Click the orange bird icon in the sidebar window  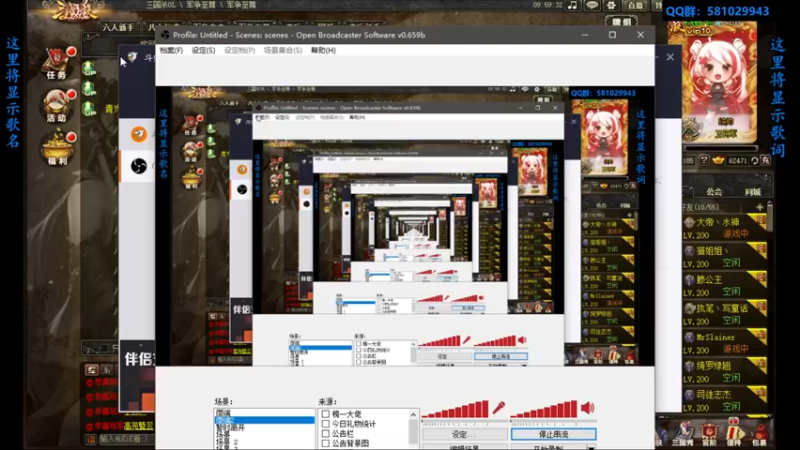click(138, 134)
